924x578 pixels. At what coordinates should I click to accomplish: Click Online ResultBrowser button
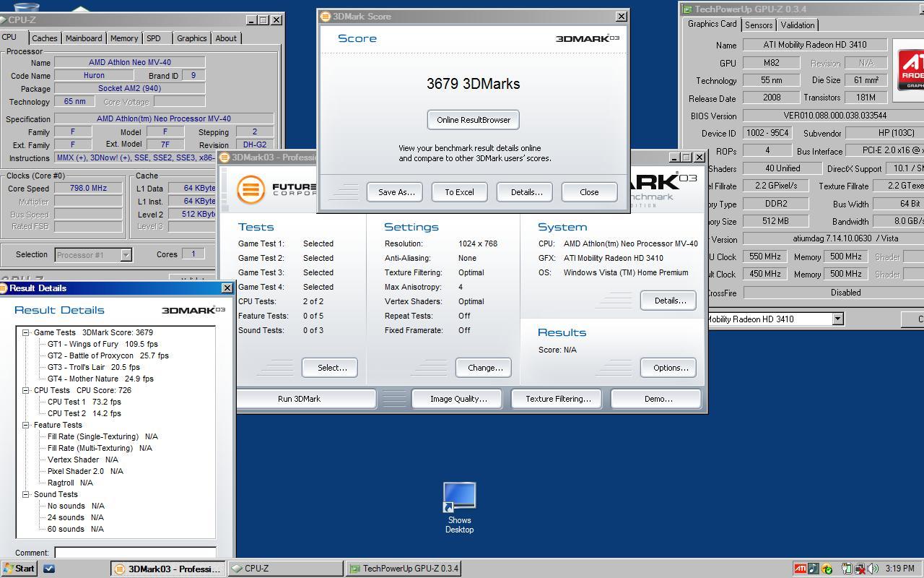474,120
